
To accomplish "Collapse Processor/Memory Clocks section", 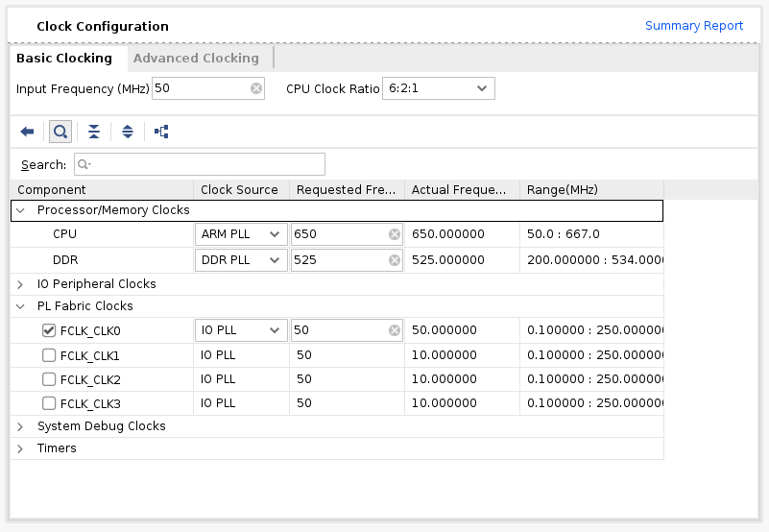I will coord(20,210).
